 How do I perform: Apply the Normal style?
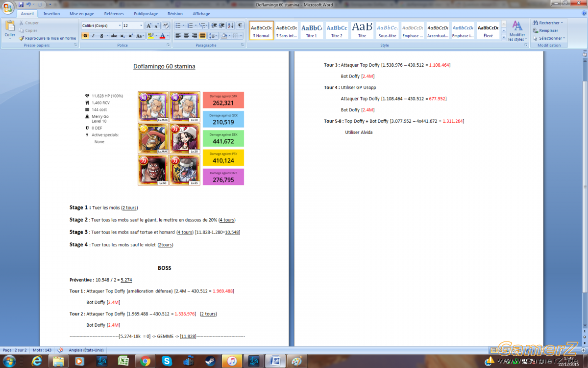(x=261, y=30)
